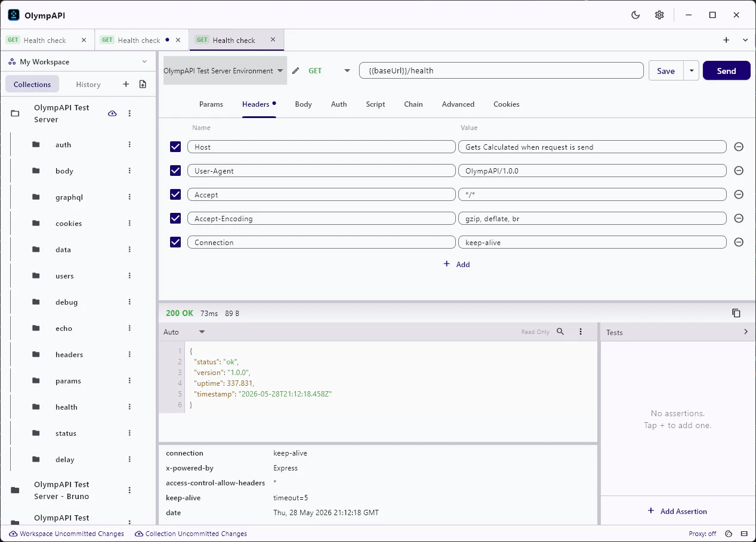Click the request URL field

pyautogui.click(x=501, y=70)
